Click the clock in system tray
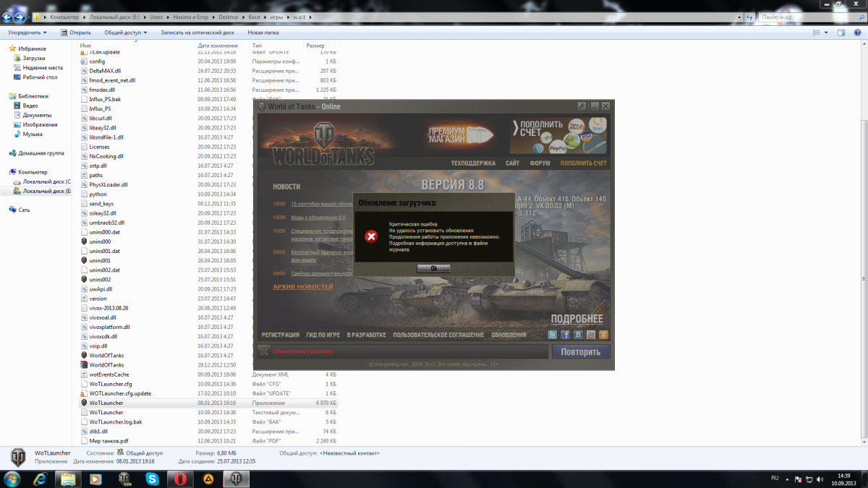 tap(844, 479)
